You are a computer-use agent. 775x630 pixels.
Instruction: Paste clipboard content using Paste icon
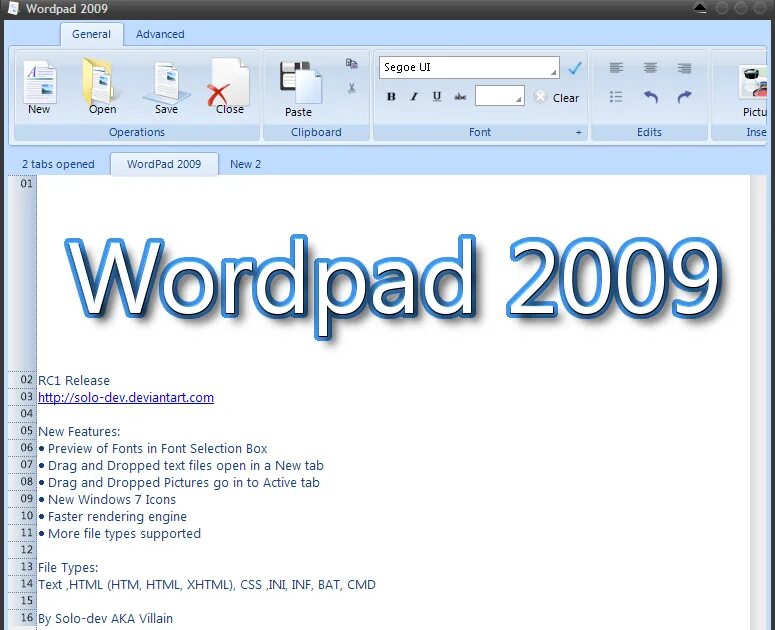pyautogui.click(x=299, y=90)
